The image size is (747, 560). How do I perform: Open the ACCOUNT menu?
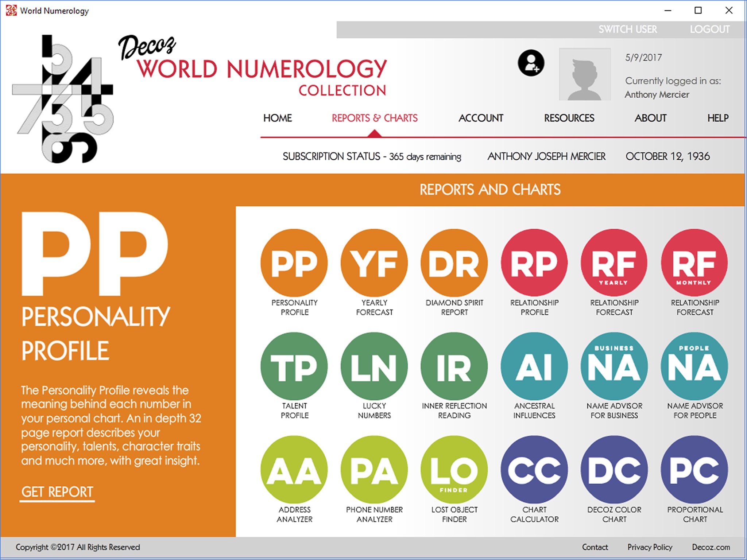tap(481, 118)
